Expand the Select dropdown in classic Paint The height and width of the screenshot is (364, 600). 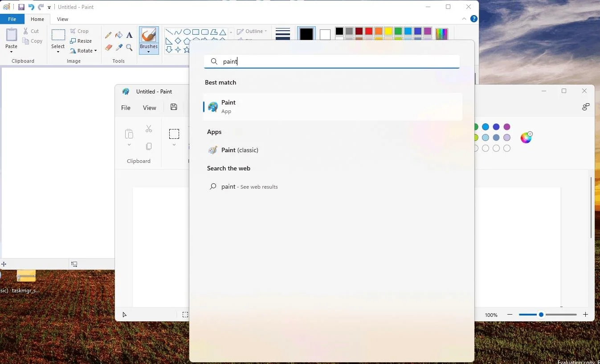[58, 52]
